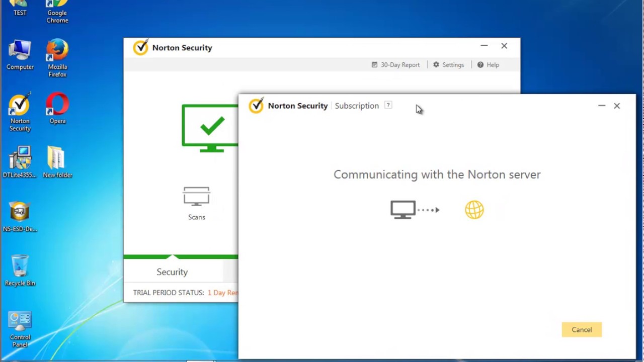Image resolution: width=644 pixels, height=362 pixels.
Task: Close the Subscription dialog
Action: click(x=617, y=106)
